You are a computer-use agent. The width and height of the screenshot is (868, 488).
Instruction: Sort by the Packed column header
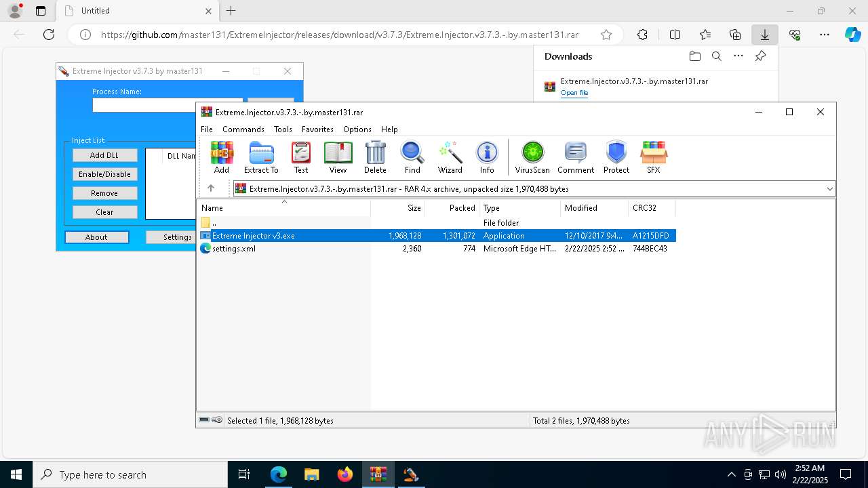click(452, 208)
